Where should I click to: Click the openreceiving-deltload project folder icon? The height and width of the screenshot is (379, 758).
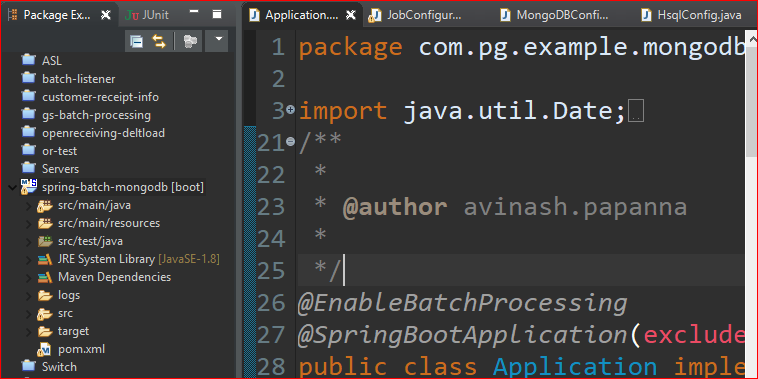pos(29,132)
